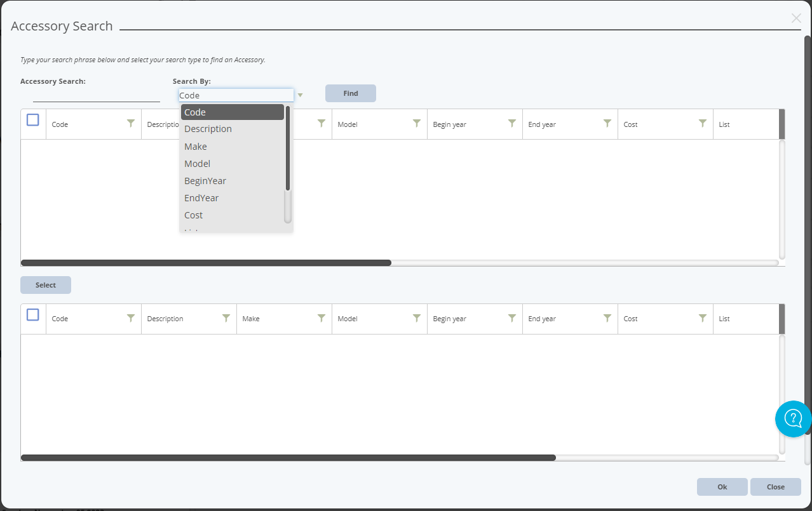The height and width of the screenshot is (511, 812).
Task: Open the filter for the Code column
Action: (x=131, y=124)
